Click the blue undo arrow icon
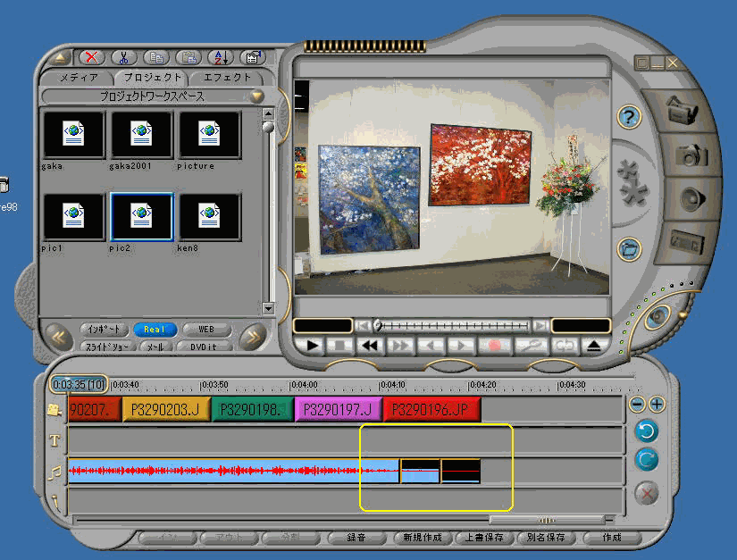 647,431
